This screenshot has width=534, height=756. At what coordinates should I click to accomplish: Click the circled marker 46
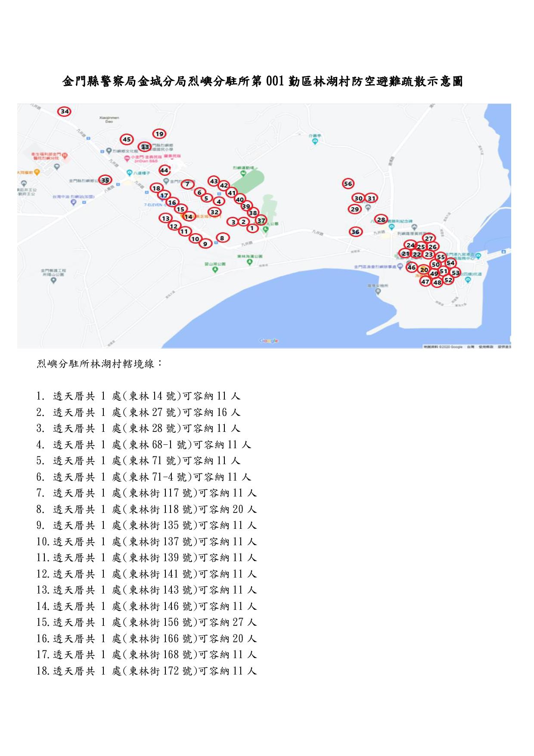(412, 267)
